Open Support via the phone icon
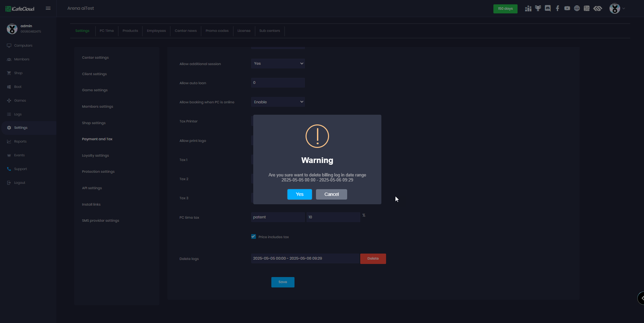644x323 pixels. pyautogui.click(x=9, y=169)
